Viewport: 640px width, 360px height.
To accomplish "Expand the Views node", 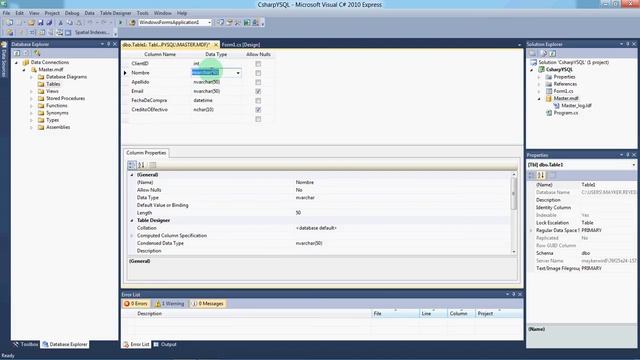I will (x=31, y=91).
